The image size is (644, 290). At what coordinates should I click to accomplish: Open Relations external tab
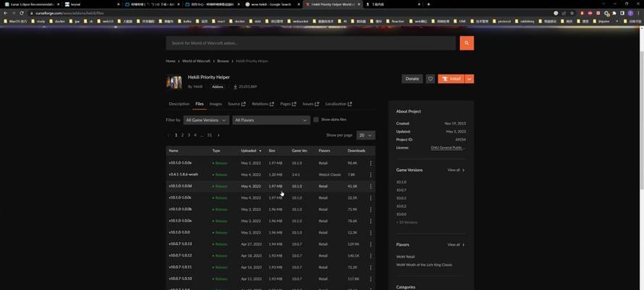tap(263, 104)
